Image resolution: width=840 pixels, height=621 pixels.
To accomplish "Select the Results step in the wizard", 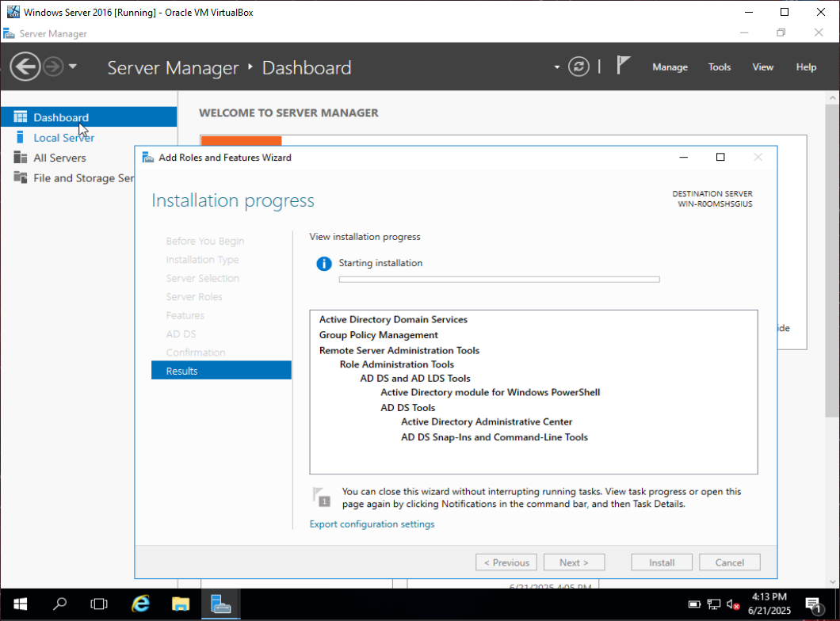I will 221,371.
